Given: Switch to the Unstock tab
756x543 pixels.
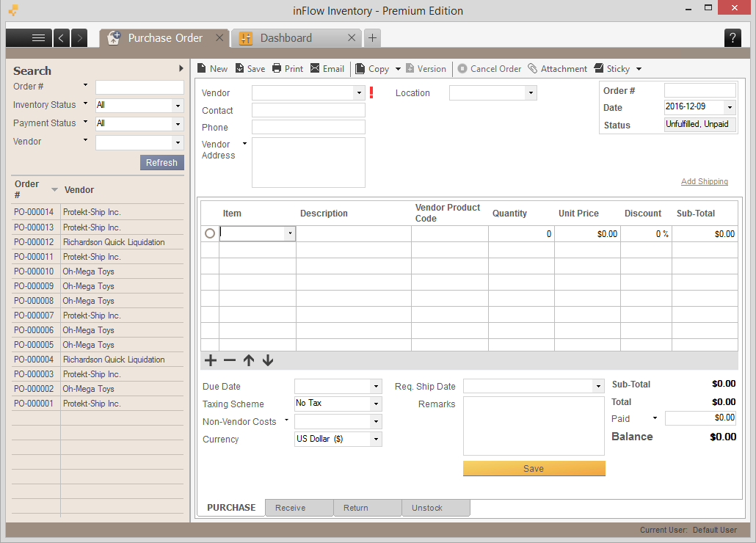Looking at the screenshot, I should click(x=436, y=508).
